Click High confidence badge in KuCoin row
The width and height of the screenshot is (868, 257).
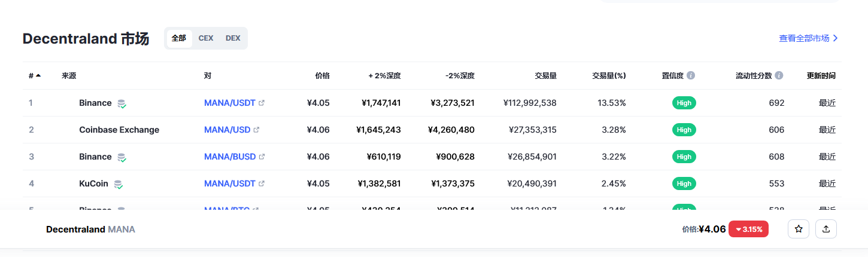tap(684, 183)
